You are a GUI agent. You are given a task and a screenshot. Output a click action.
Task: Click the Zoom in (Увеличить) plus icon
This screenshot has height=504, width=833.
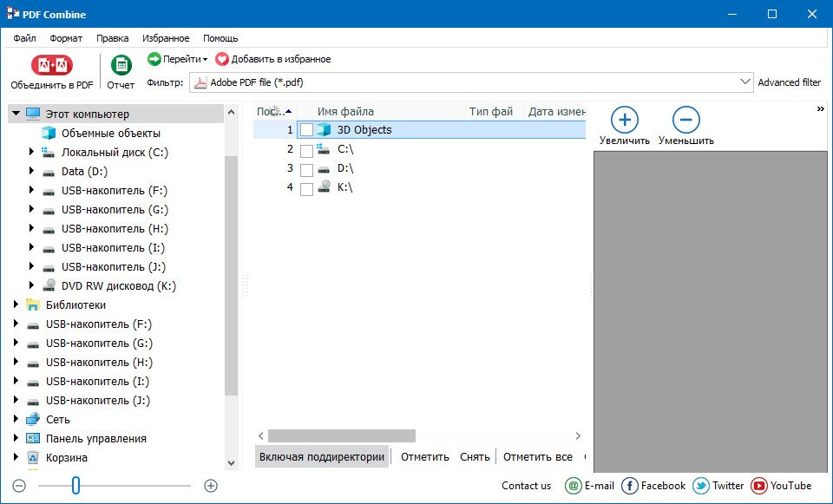(x=624, y=120)
